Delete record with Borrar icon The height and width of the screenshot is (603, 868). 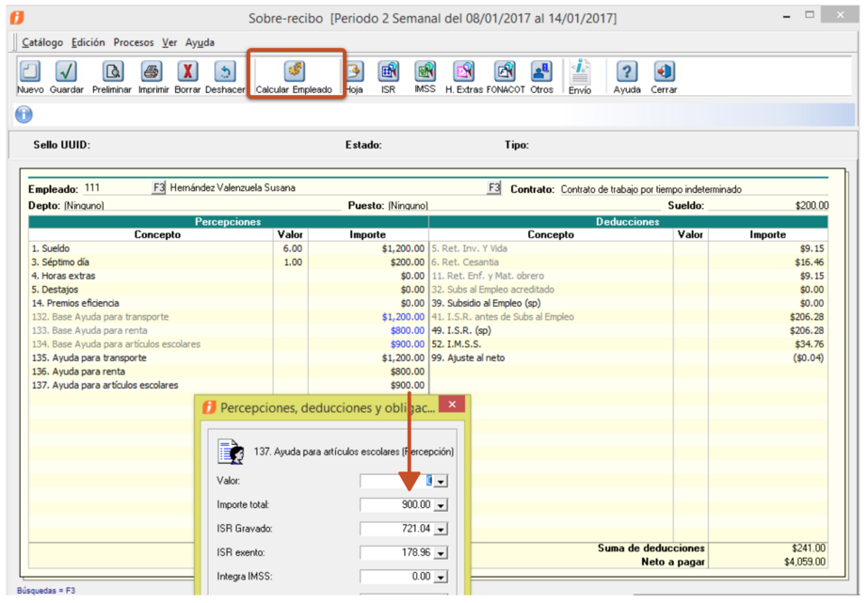tap(187, 72)
